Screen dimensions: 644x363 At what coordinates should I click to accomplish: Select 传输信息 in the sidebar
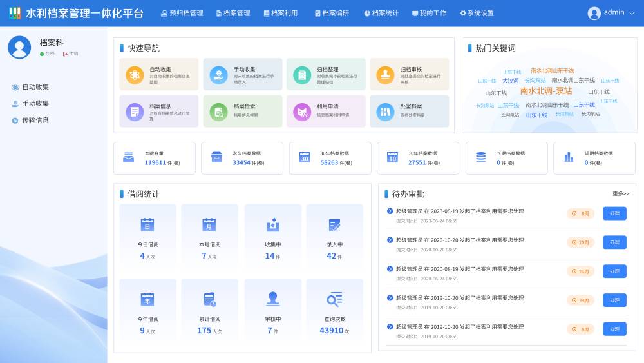tap(30, 120)
